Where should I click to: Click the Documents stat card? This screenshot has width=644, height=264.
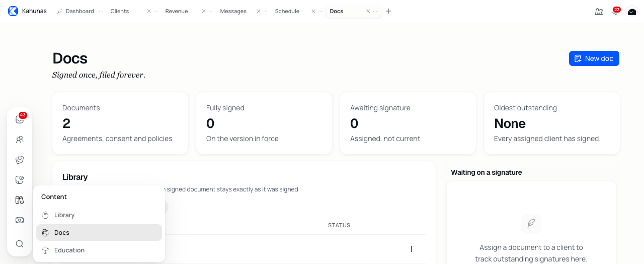(x=120, y=123)
